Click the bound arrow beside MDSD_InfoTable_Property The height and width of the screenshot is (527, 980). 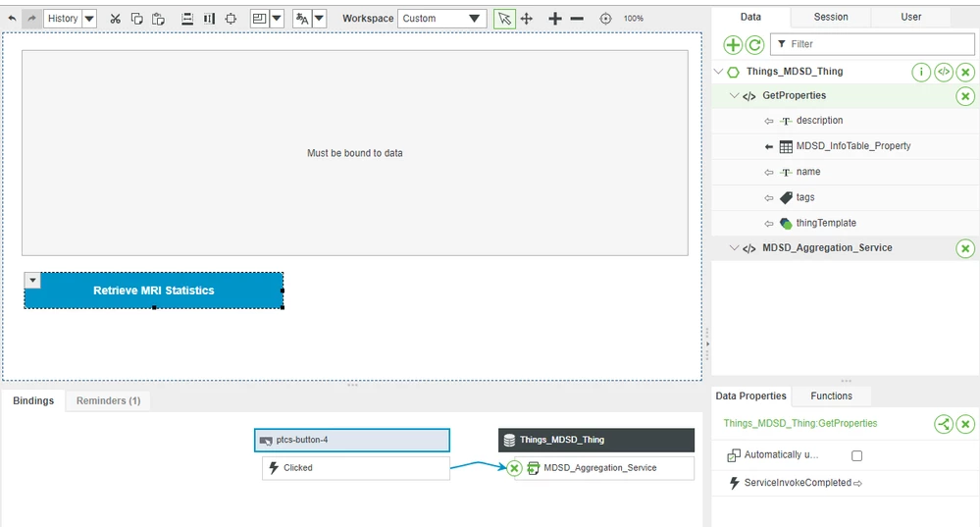click(x=769, y=146)
